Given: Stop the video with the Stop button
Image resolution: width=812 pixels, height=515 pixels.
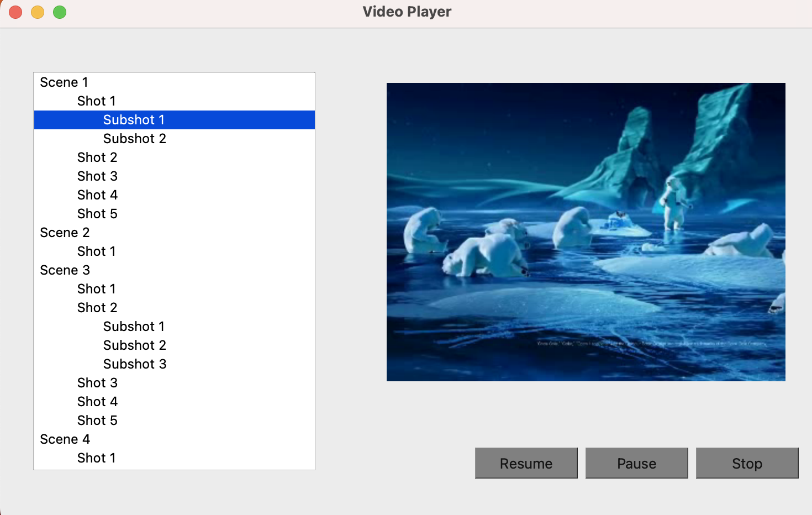Looking at the screenshot, I should coord(747,463).
